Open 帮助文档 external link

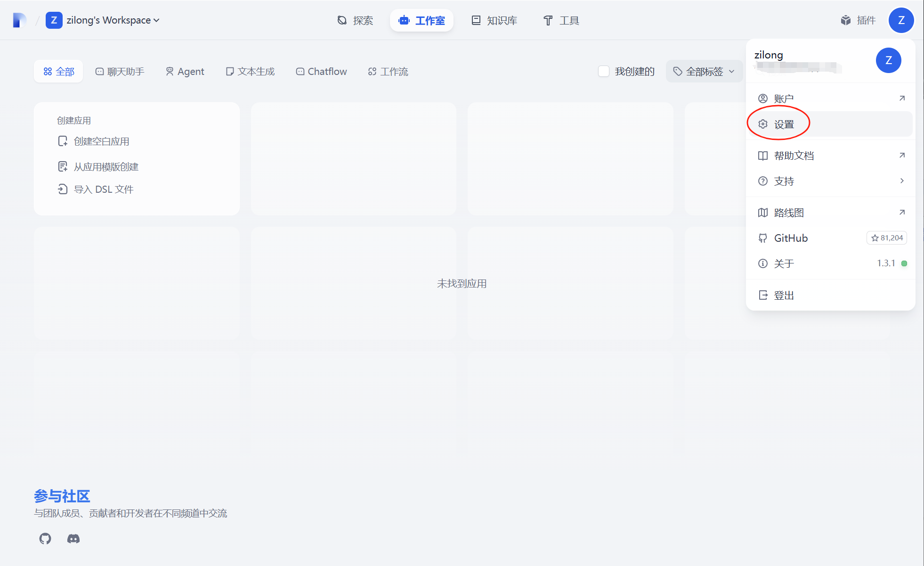point(794,156)
